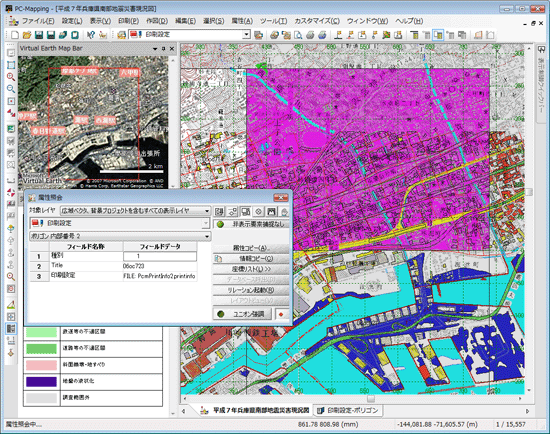The height and width of the screenshot is (434, 550).
Task: Click the help pointer question-mark icon
Action: click(91, 35)
